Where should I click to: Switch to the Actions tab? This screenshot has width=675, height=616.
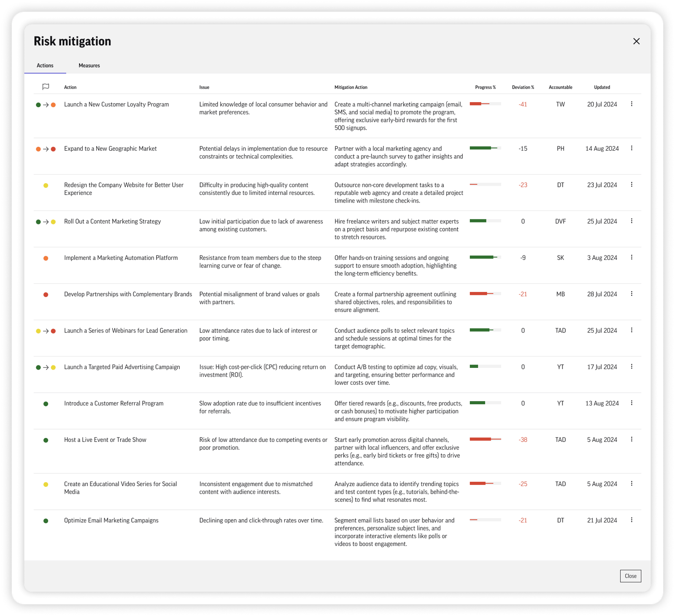[45, 65]
